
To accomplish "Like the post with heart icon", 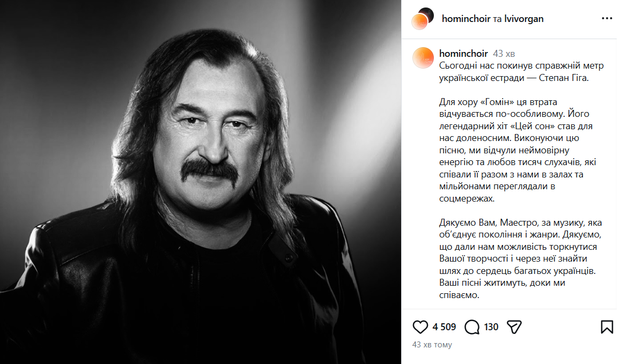I will click(420, 327).
